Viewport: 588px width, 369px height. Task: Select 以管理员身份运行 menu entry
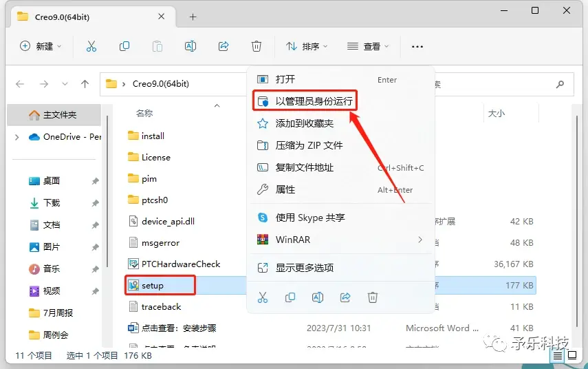point(305,101)
